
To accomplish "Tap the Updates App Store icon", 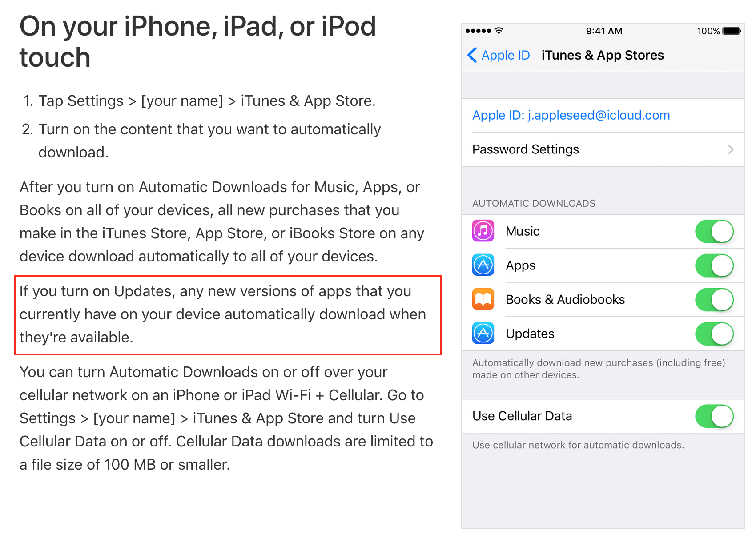I will pyautogui.click(x=483, y=334).
